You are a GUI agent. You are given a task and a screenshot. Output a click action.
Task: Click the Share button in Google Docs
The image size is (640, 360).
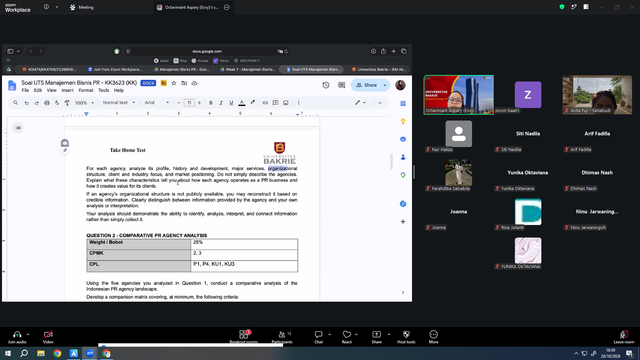pyautogui.click(x=366, y=85)
